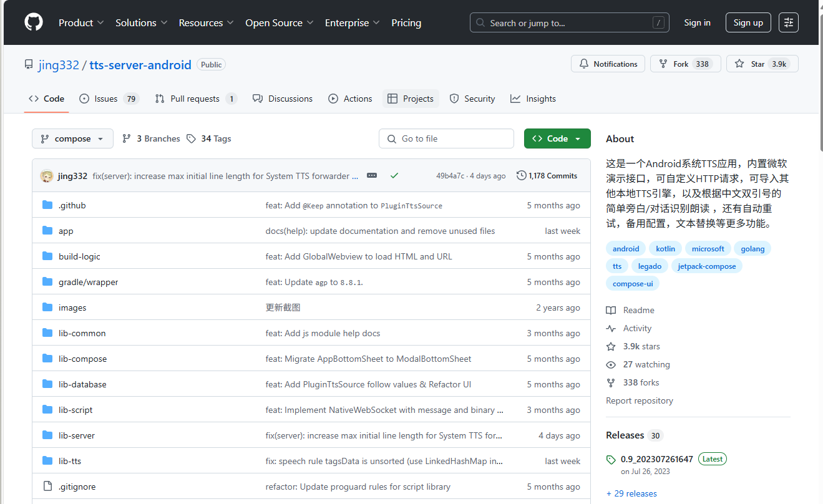
Task: Switch to the Pull requests tab
Action: click(x=195, y=98)
